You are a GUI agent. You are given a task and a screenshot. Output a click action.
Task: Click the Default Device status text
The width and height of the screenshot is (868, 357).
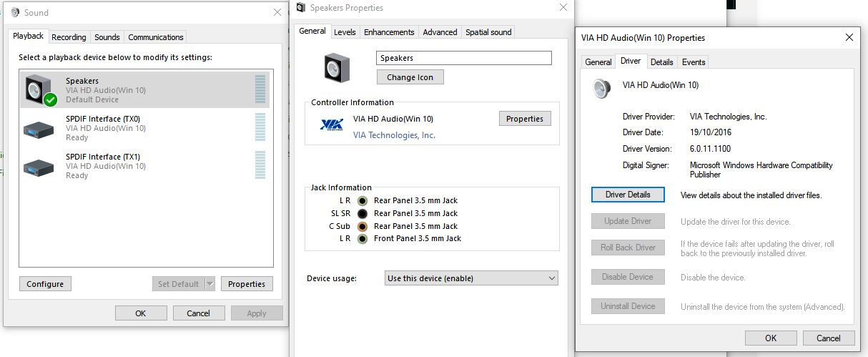point(92,99)
